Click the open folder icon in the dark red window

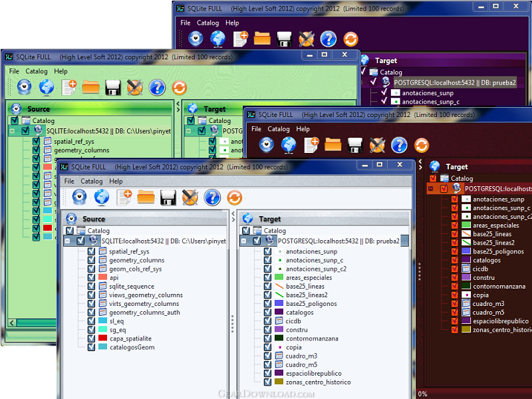pyautogui.click(x=333, y=144)
